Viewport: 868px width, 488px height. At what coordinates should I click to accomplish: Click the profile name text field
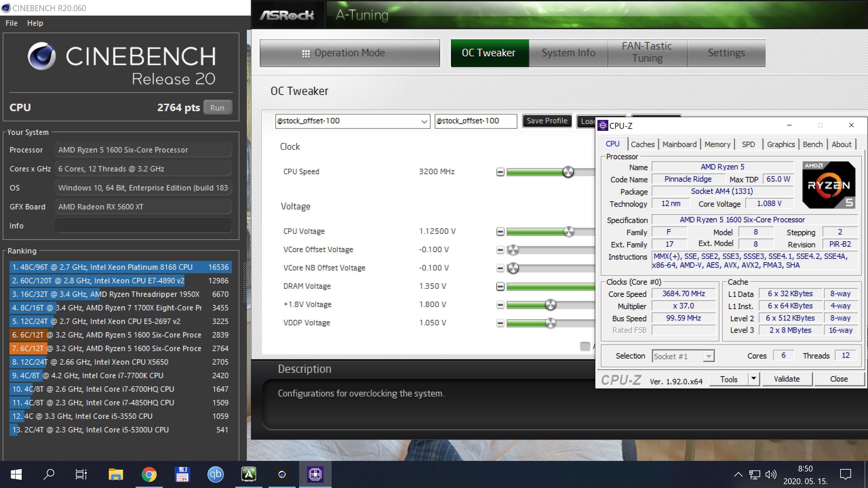pos(476,121)
